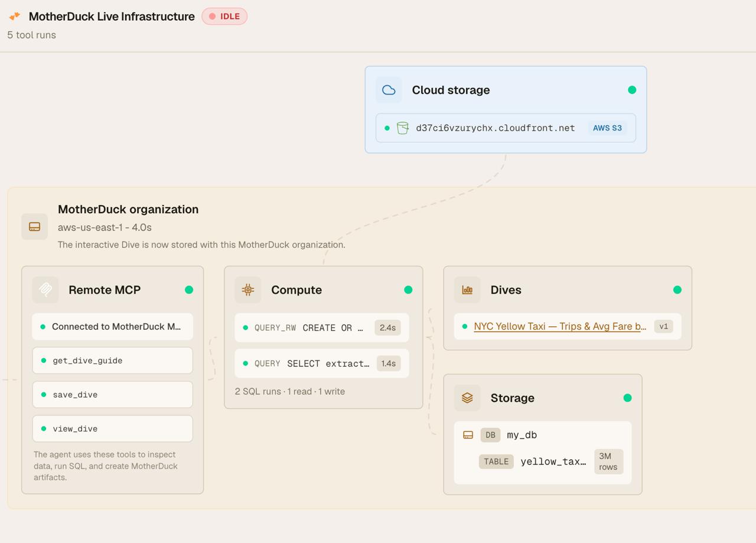
Task: Click the database icon beside my_db
Action: pyautogui.click(x=468, y=435)
